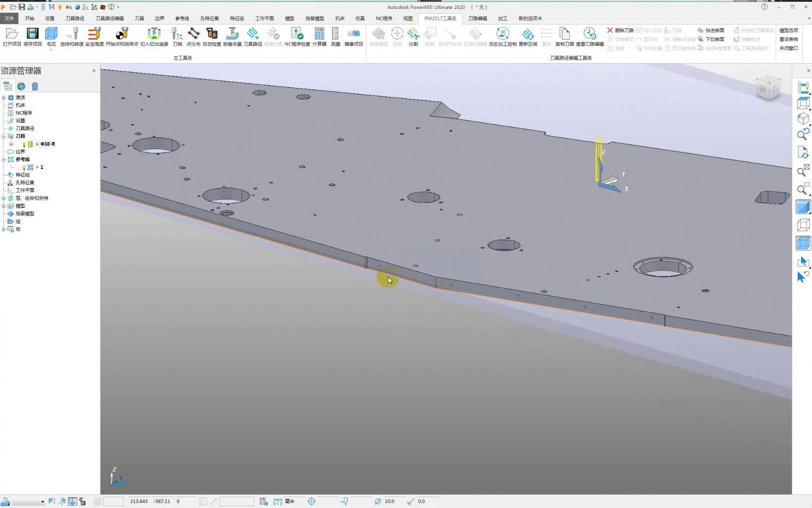Toggle shaded model view icon on right toolbar

tap(803, 207)
